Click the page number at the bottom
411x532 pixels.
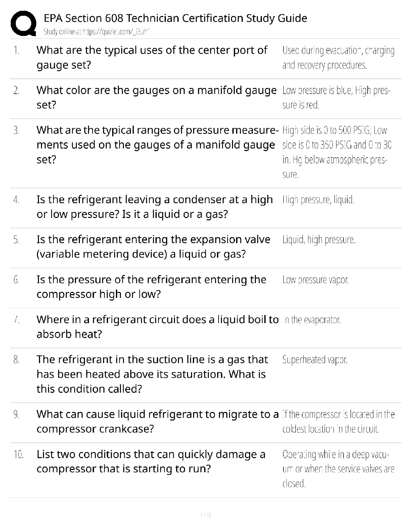[205, 515]
